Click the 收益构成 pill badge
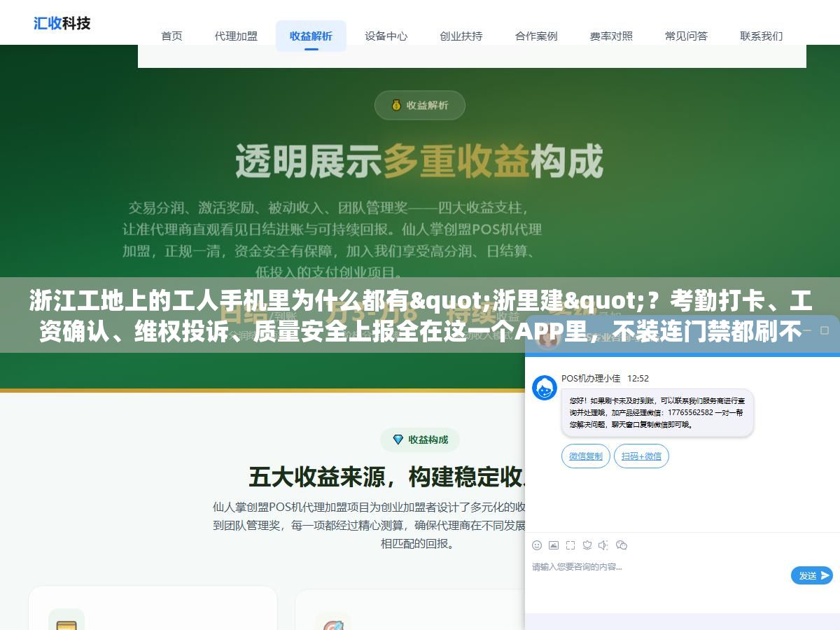The height and width of the screenshot is (630, 840). [420, 440]
